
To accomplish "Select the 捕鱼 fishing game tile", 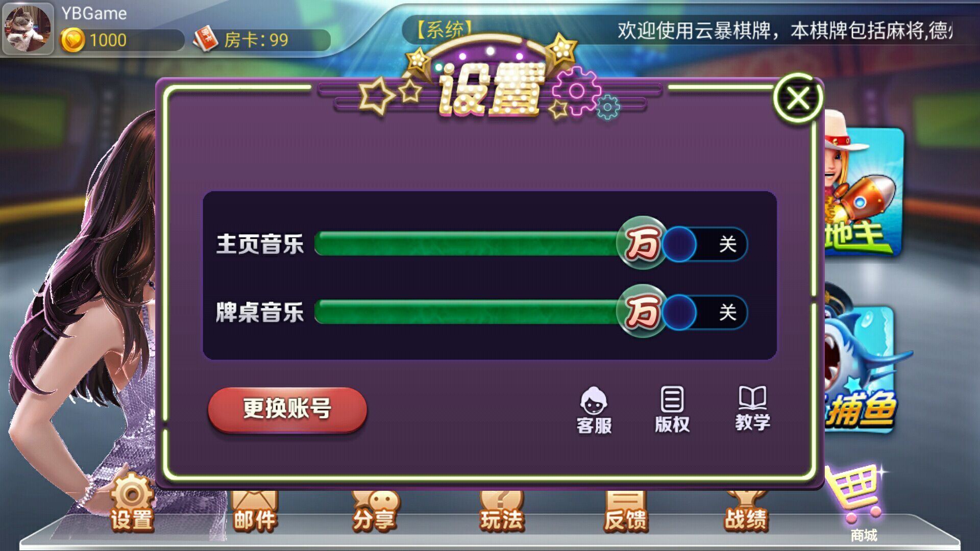I will [x=861, y=370].
